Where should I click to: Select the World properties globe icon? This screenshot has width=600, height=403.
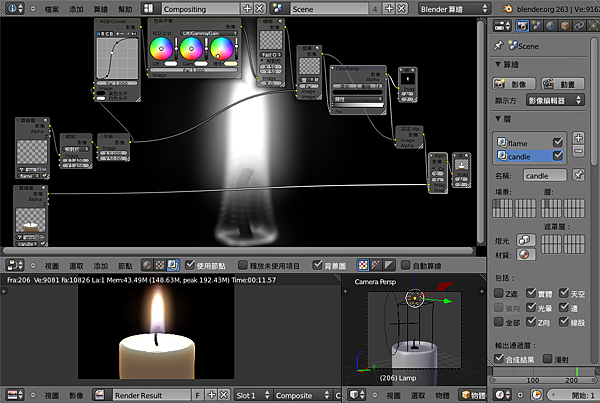coord(550,26)
